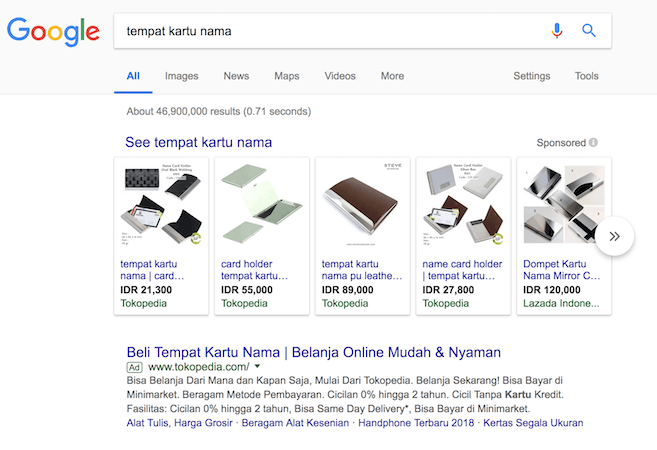
Task: Click Tokopedia seller under IDR 27,800
Action: tap(445, 303)
